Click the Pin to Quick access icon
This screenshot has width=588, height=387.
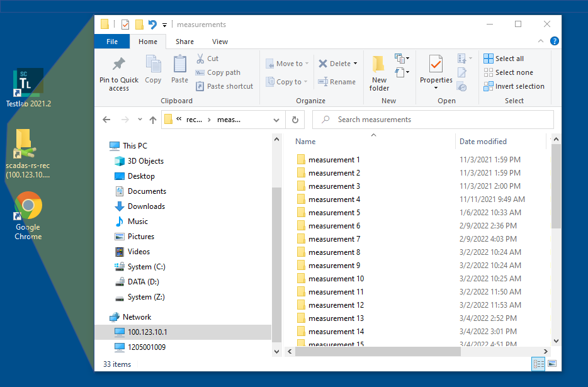pos(118,65)
